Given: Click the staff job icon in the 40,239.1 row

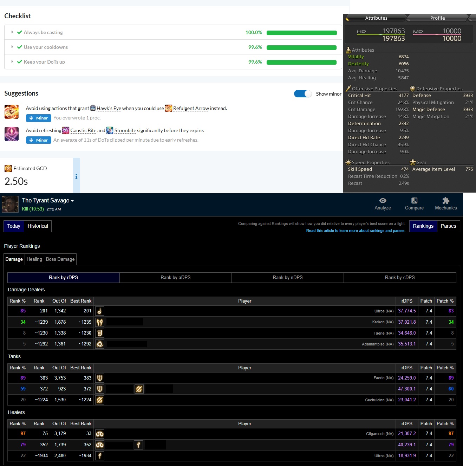Looking at the screenshot, I should pyautogui.click(x=138, y=445).
